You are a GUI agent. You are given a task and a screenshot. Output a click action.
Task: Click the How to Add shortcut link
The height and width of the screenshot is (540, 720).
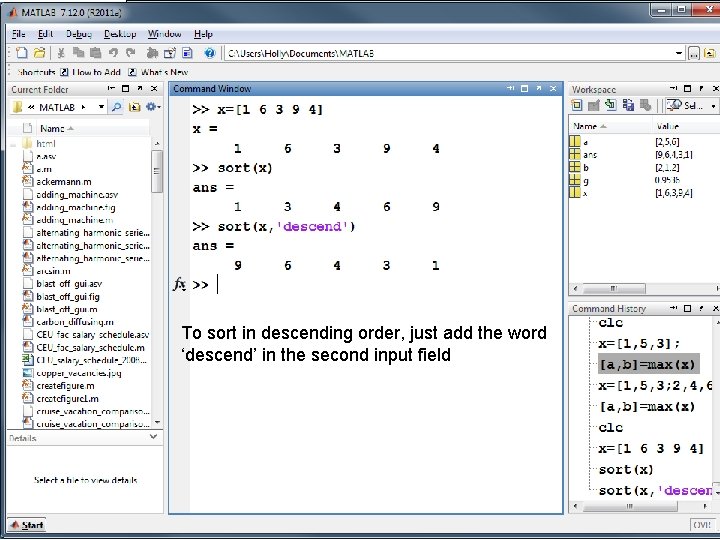90,72
